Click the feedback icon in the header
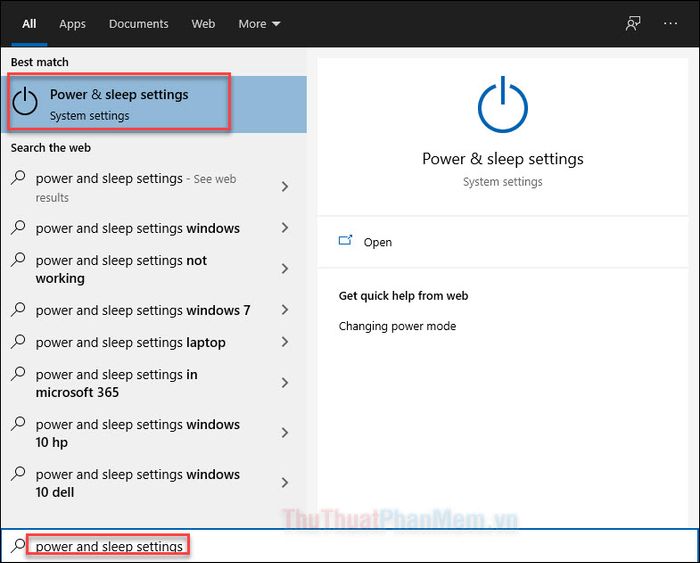700x563 pixels. coord(633,23)
